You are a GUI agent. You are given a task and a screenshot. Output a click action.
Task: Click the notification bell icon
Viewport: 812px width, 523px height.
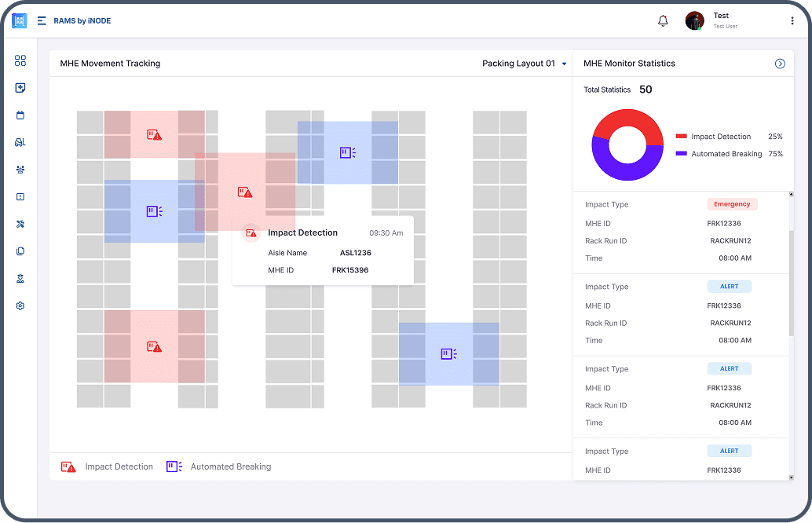[662, 20]
